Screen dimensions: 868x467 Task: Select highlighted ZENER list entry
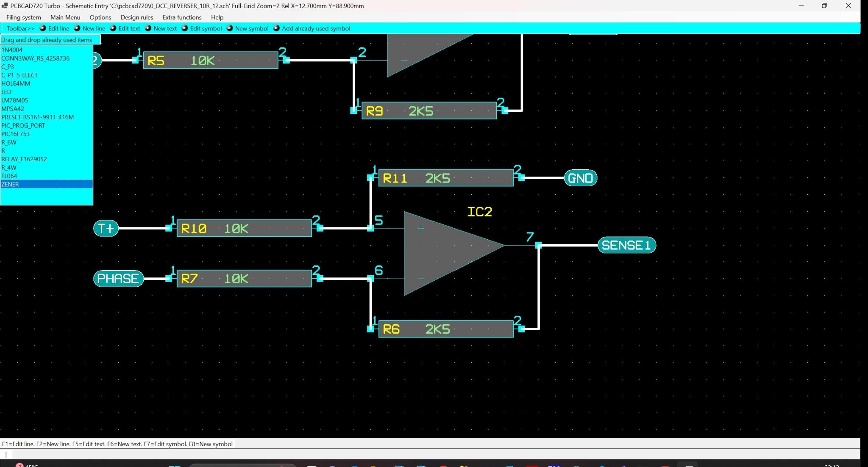click(47, 185)
